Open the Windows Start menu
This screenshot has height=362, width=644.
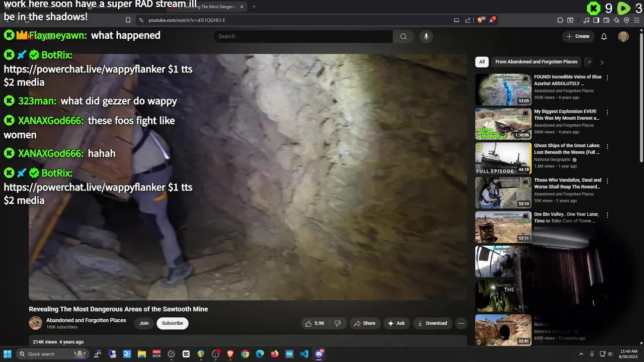[x=8, y=354]
